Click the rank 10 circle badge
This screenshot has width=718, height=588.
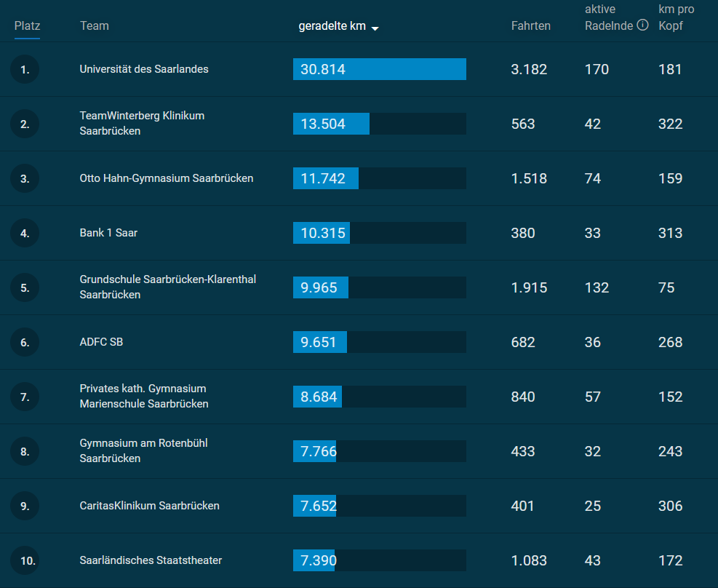25,561
